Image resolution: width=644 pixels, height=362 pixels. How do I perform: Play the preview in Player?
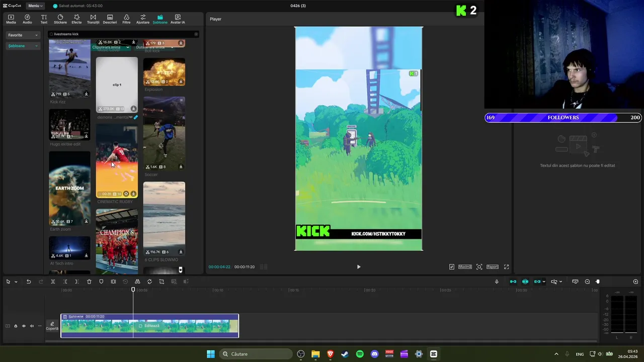359,267
